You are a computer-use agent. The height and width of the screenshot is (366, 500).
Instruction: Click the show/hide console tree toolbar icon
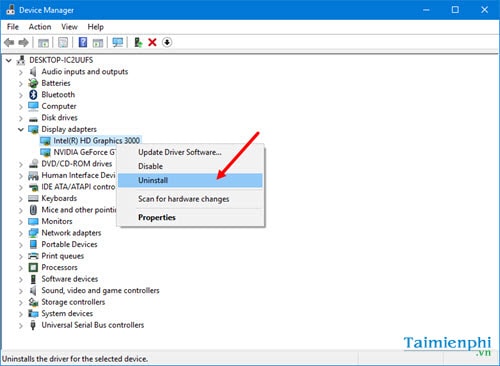43,43
